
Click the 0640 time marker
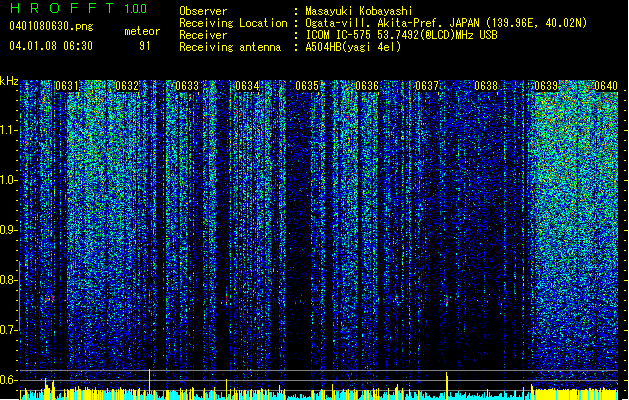(x=606, y=86)
